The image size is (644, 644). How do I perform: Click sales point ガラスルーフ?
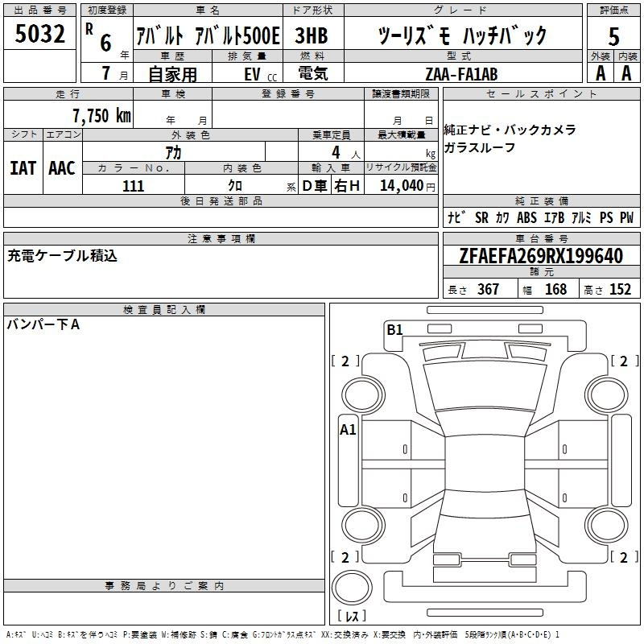click(479, 147)
